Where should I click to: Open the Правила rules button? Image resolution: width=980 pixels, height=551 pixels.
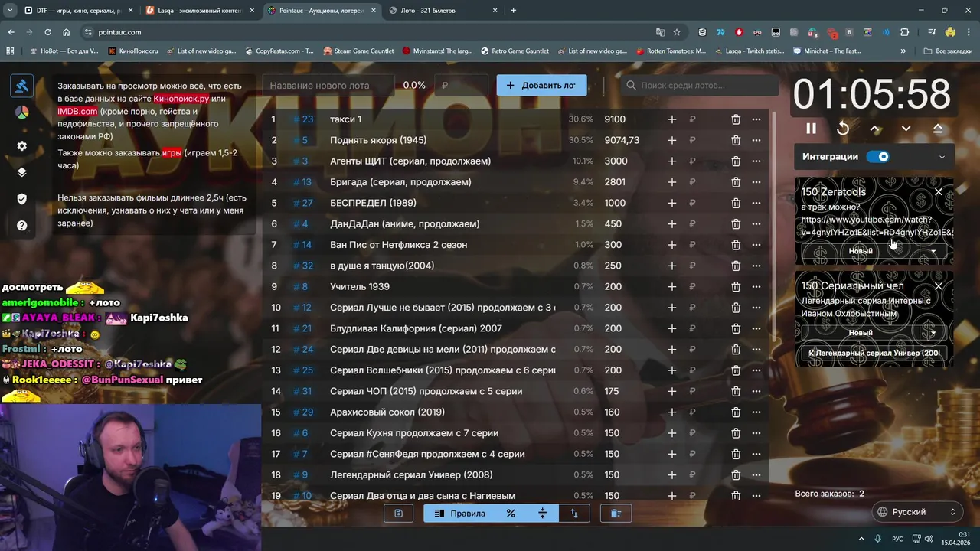click(459, 514)
